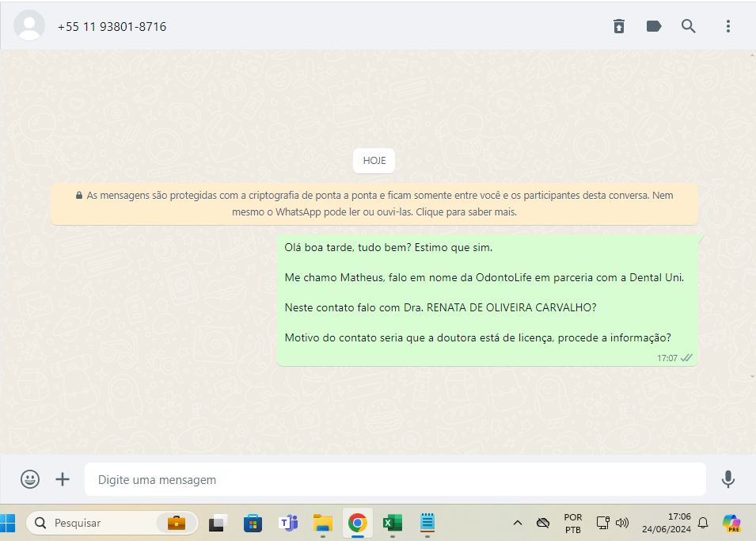The width and height of the screenshot is (756, 541).
Task: Click the Pesquisar taskbar search box
Action: [x=112, y=523]
